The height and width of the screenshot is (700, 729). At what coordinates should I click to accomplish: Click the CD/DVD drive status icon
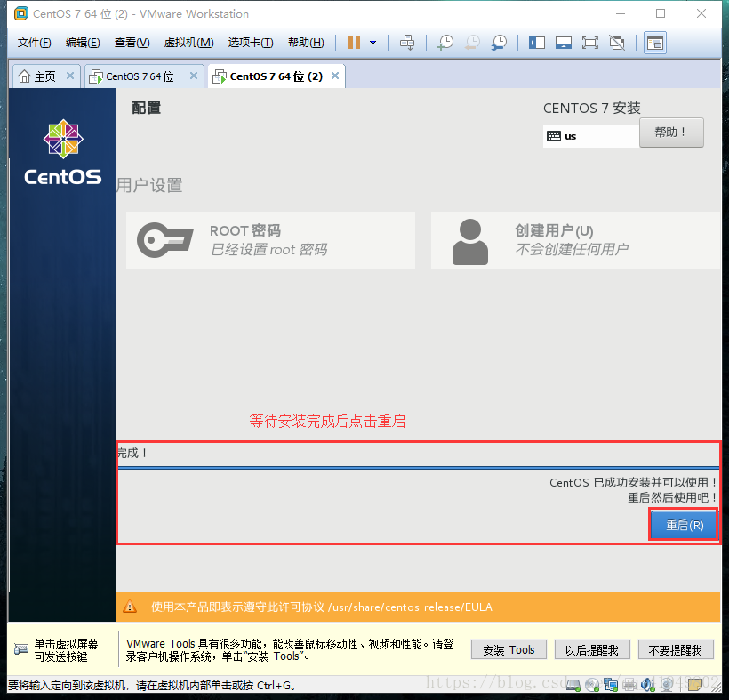tap(592, 685)
